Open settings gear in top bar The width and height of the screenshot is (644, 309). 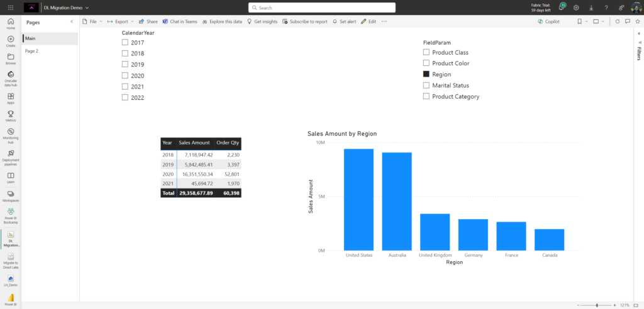[x=576, y=8]
